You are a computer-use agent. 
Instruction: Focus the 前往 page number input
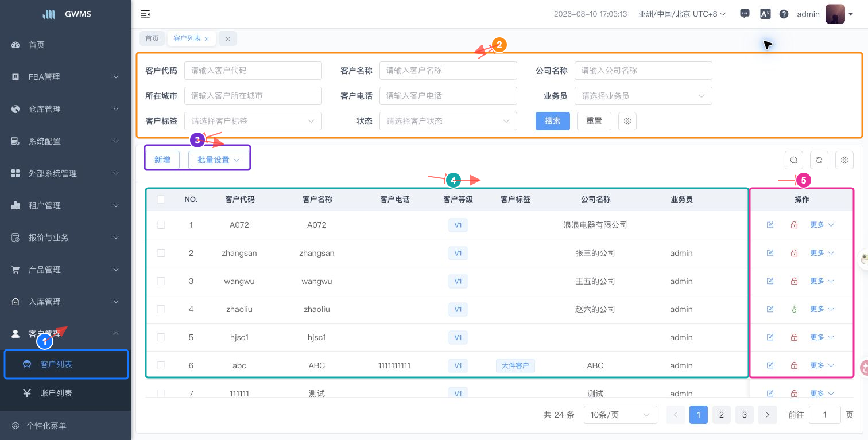click(825, 415)
